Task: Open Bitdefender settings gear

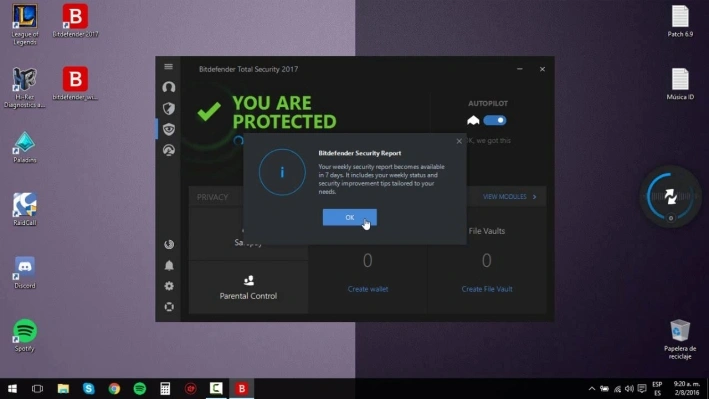Action: [x=169, y=286]
